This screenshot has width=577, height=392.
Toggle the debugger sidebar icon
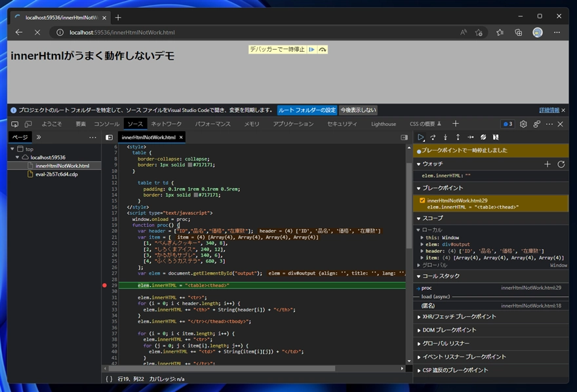click(404, 137)
